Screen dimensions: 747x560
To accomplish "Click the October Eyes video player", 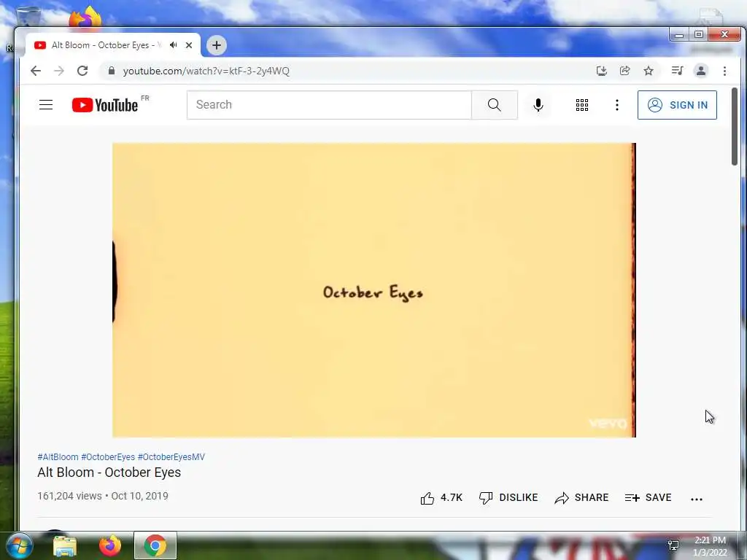I will pyautogui.click(x=374, y=290).
